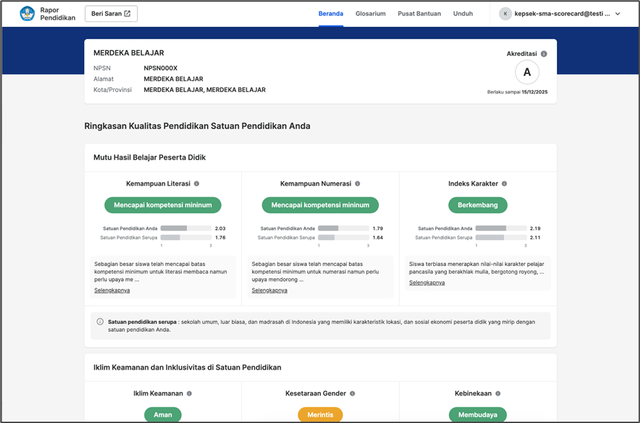Click the Rapor Pendidikan logo

coord(42,14)
